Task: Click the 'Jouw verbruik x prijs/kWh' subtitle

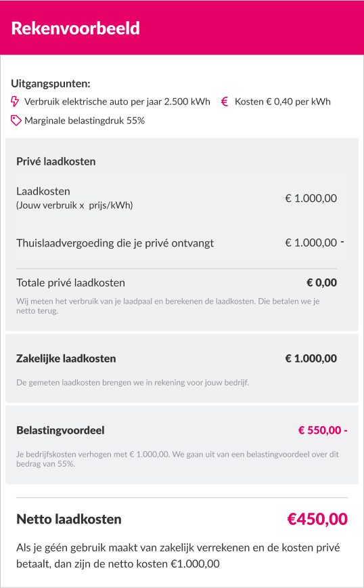Action: pyautogui.click(x=74, y=205)
